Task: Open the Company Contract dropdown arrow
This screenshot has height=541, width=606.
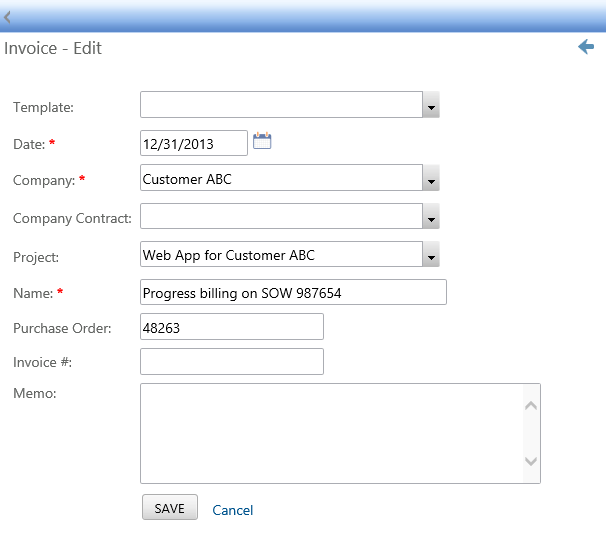Action: point(431,216)
